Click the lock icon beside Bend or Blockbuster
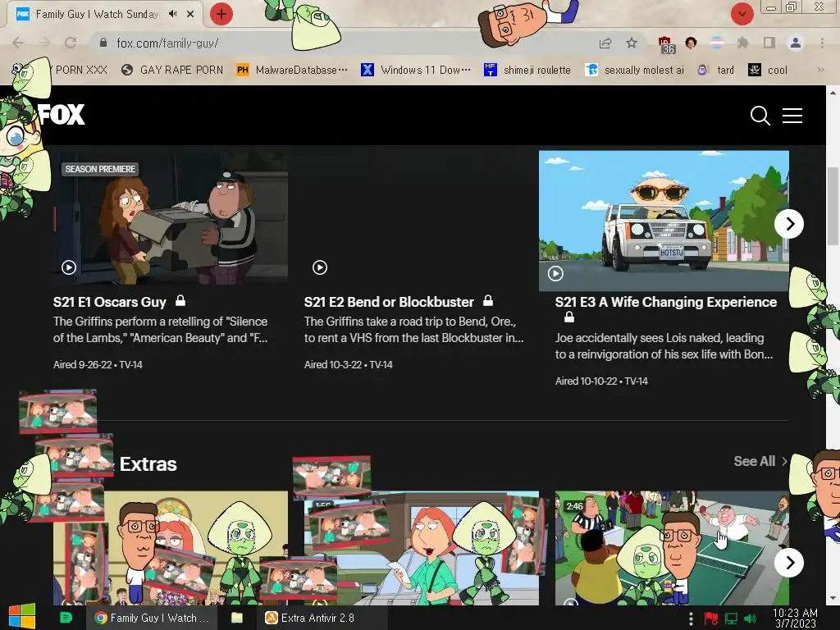840x630 pixels. point(488,300)
